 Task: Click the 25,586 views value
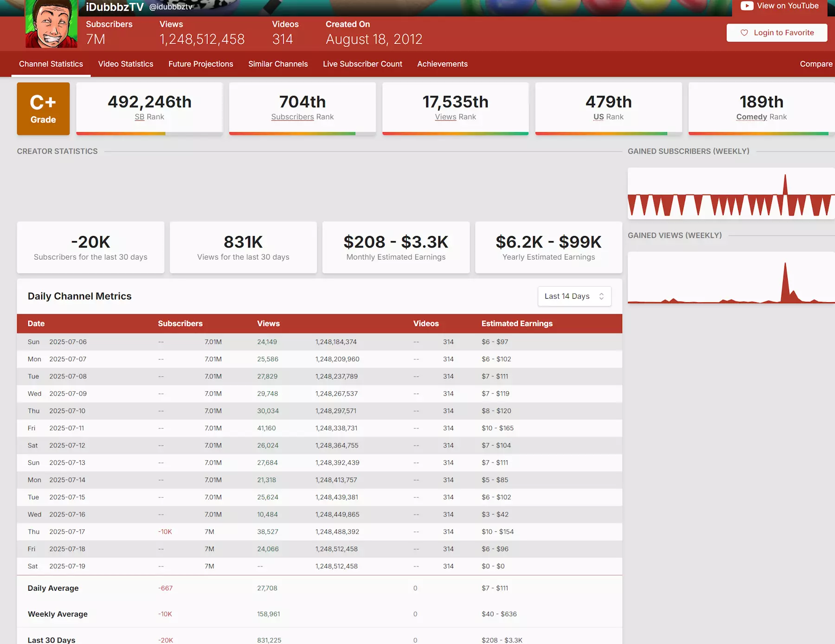(268, 359)
